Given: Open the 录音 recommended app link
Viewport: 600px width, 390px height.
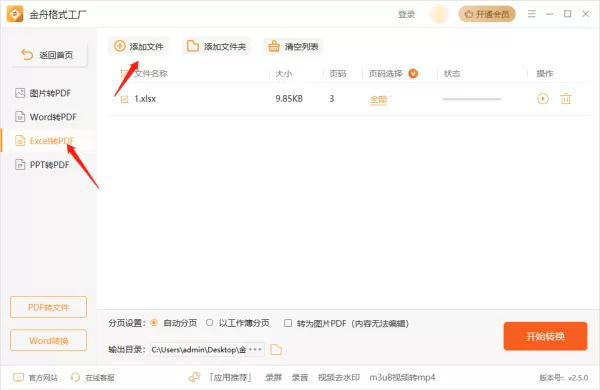Looking at the screenshot, I should [x=300, y=377].
